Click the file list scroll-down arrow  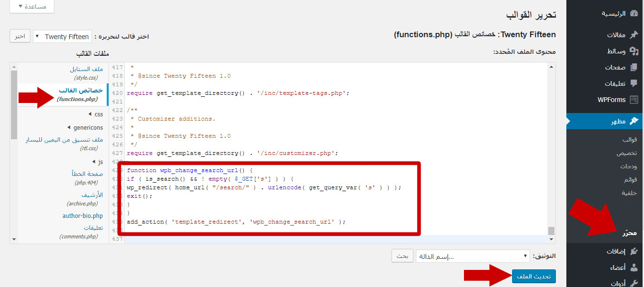(x=14, y=239)
